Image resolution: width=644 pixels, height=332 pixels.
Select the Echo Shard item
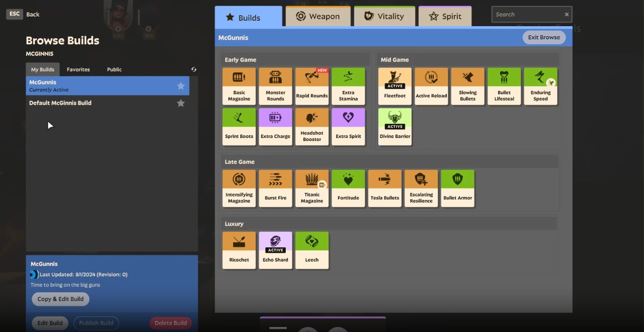tap(275, 250)
